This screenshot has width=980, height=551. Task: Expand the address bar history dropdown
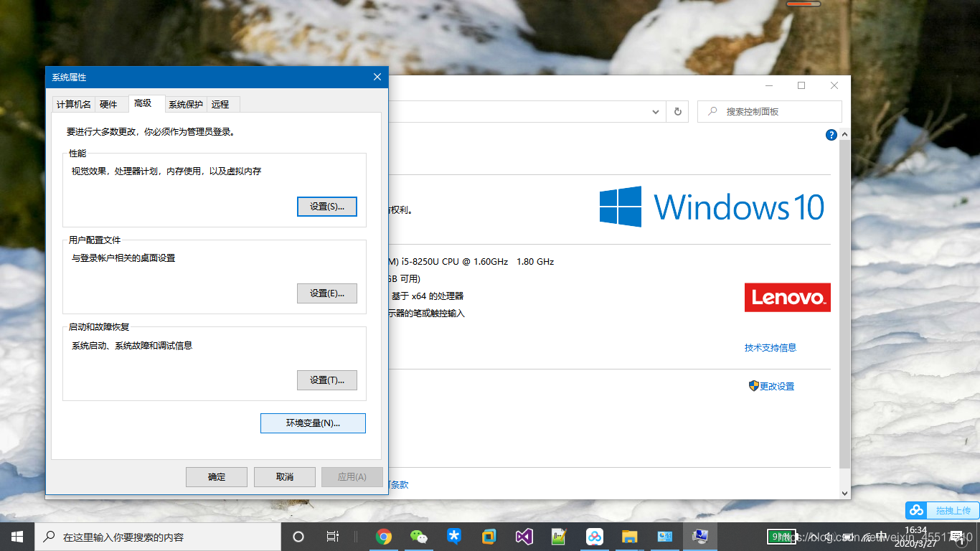656,111
